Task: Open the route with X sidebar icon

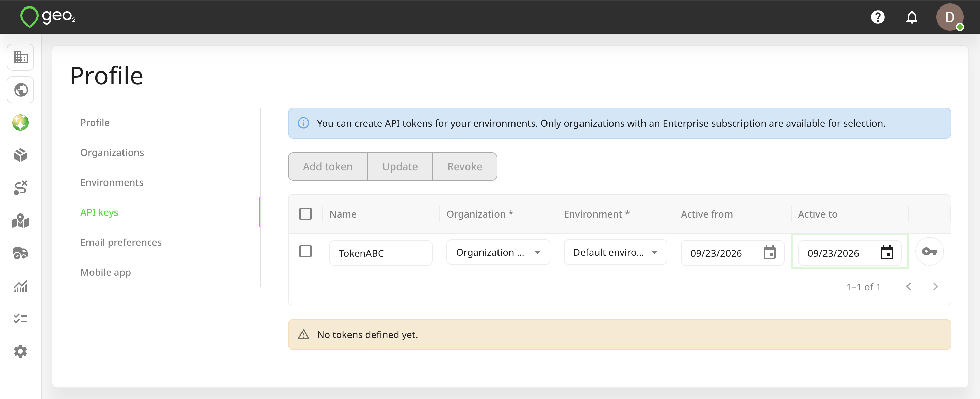Action: coord(20,188)
